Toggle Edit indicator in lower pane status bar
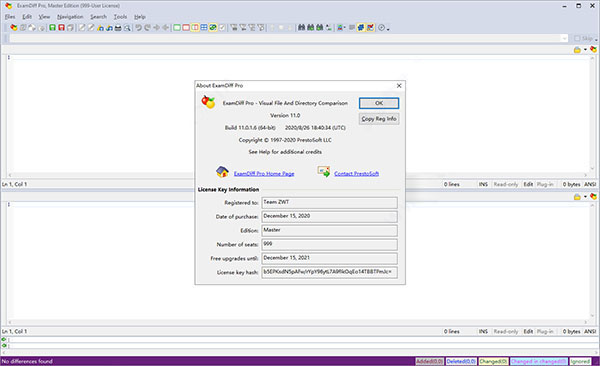 (x=528, y=332)
